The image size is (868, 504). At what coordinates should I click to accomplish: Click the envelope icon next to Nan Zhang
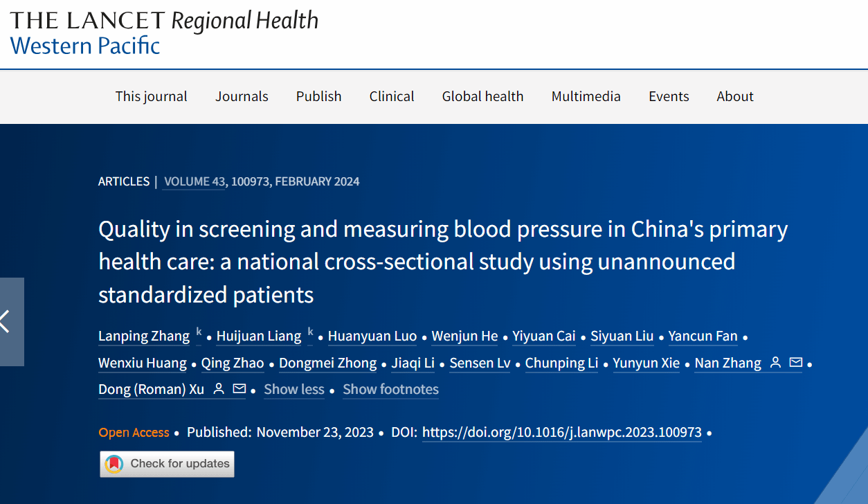pos(795,362)
